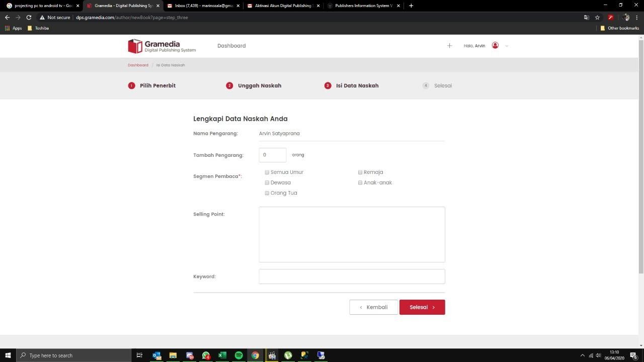644x362 pixels.
Task: Open the Toshiba bookmark folder
Action: [38, 28]
